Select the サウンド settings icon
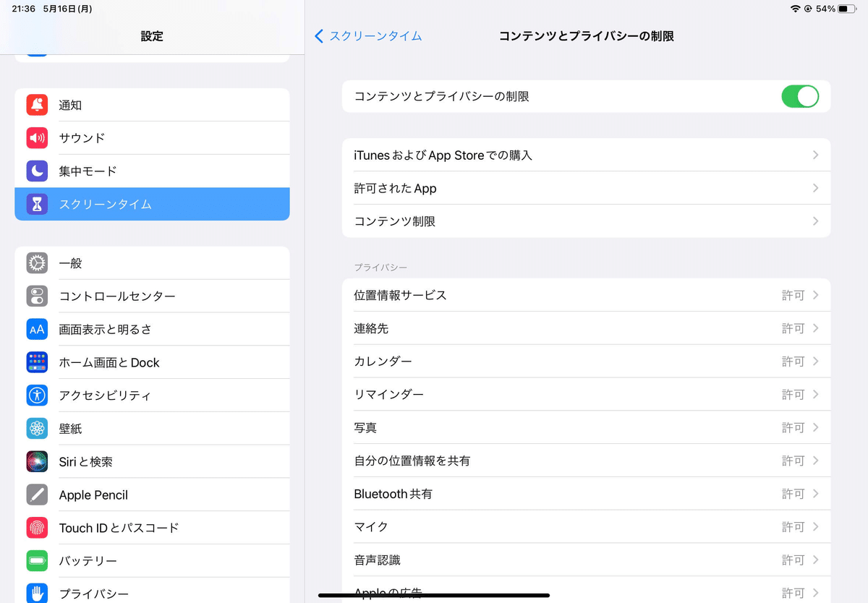 37,138
